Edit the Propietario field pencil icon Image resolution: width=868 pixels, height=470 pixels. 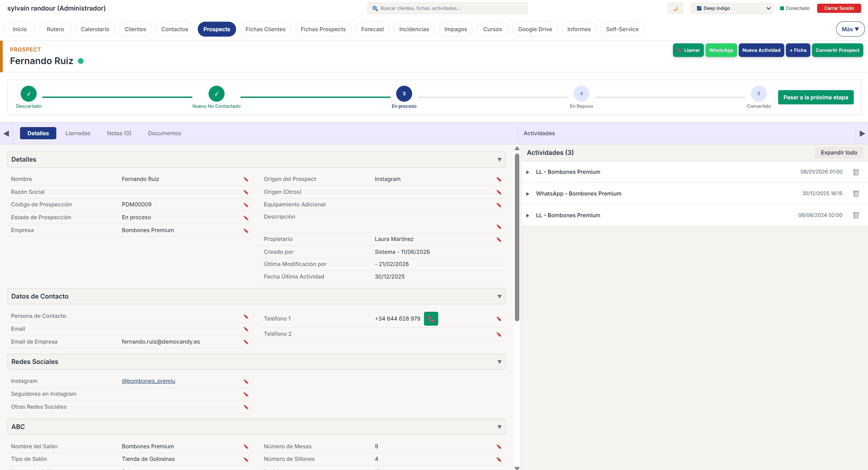499,240
